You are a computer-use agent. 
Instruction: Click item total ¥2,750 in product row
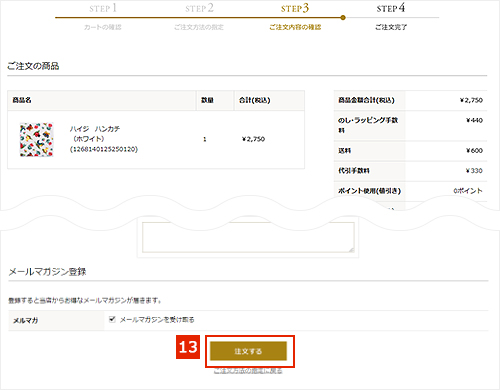253,139
